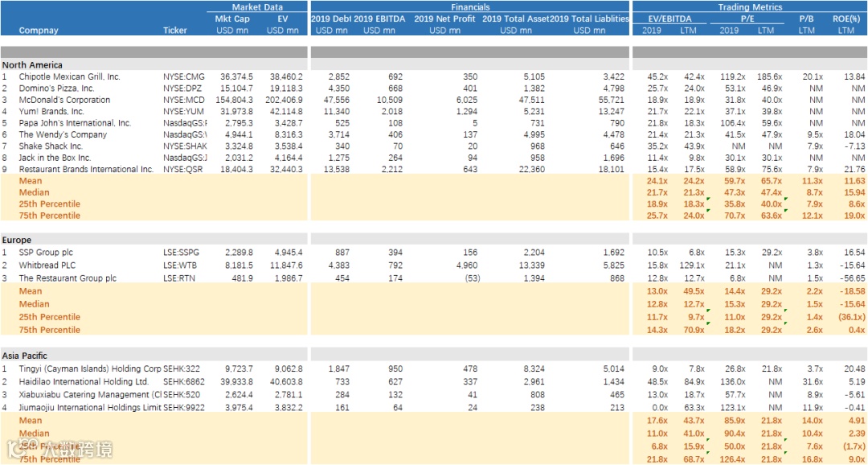Select McDonald's EV value 202,406.9
The width and height of the screenshot is (868, 465).
point(283,100)
